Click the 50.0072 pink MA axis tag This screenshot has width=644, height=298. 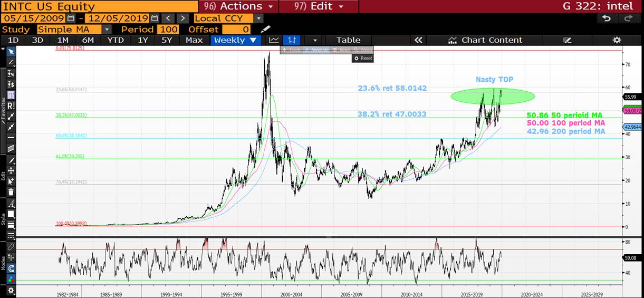[x=632, y=111]
